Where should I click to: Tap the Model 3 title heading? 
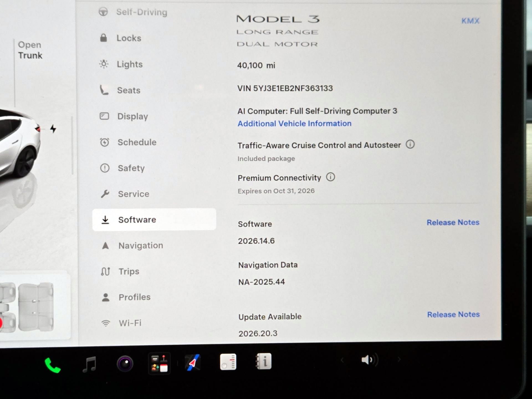[278, 19]
